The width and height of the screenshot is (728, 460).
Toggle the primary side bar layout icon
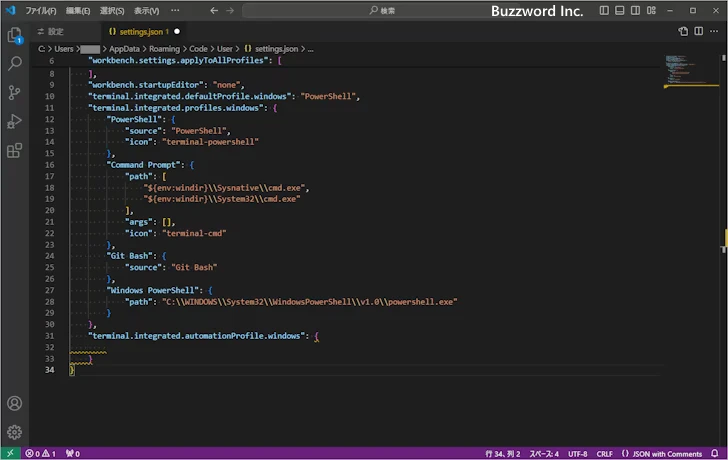(604, 10)
